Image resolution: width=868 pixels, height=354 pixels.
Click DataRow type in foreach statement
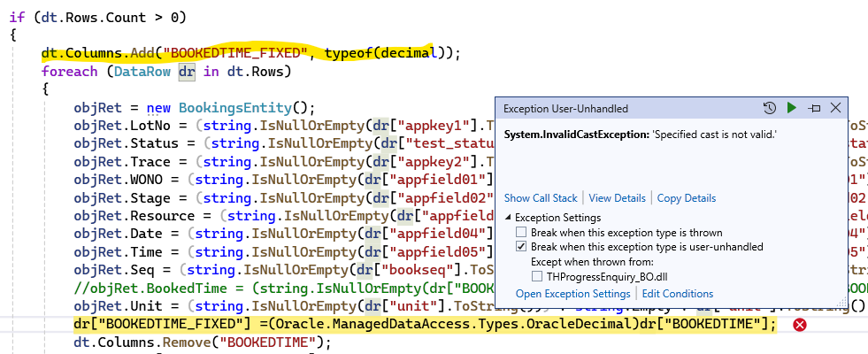pos(142,72)
